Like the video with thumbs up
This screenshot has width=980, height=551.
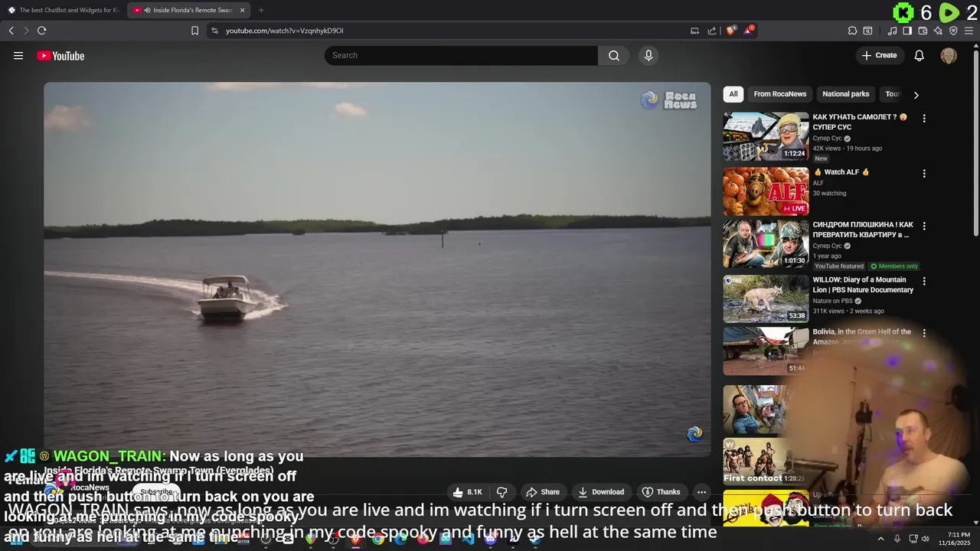click(x=467, y=492)
